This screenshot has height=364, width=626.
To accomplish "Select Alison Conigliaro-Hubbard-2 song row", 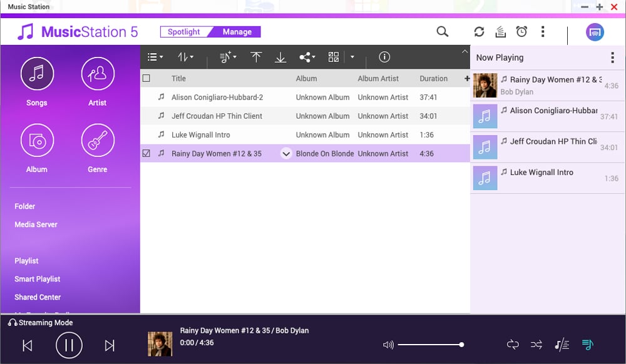I will [x=305, y=98].
